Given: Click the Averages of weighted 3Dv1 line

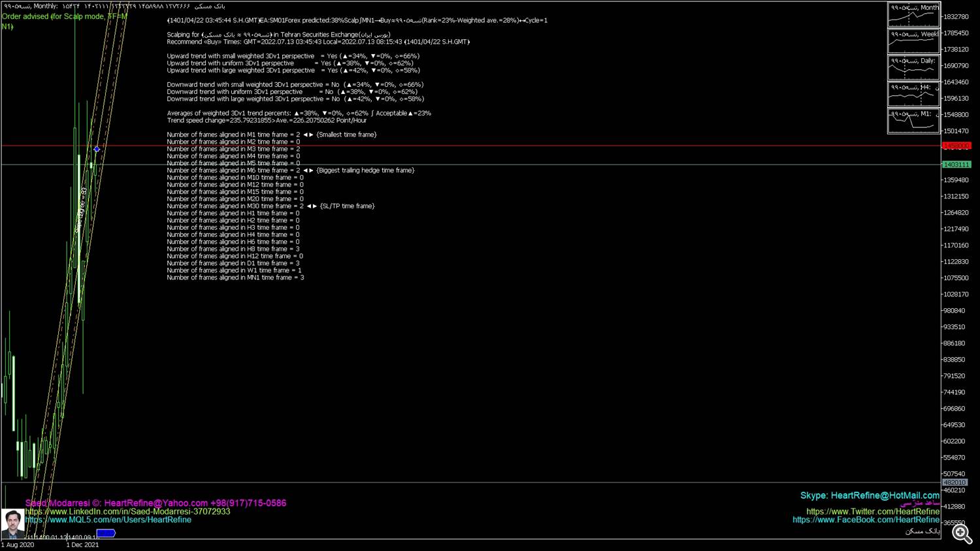Looking at the screenshot, I should click(299, 114).
